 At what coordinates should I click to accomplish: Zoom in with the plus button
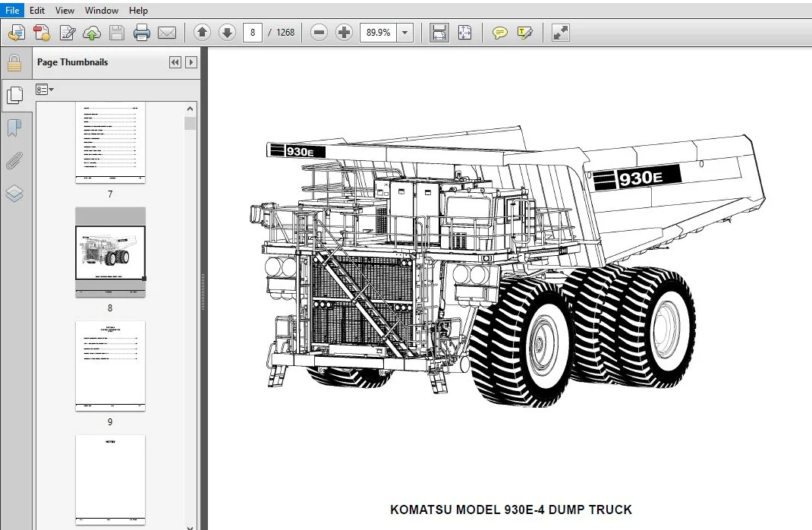pyautogui.click(x=344, y=33)
